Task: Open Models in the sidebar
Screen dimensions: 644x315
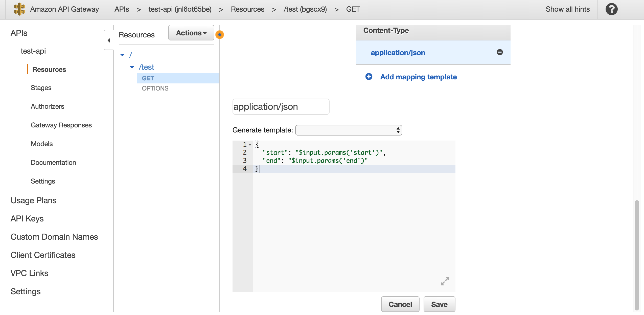Action: point(42,144)
